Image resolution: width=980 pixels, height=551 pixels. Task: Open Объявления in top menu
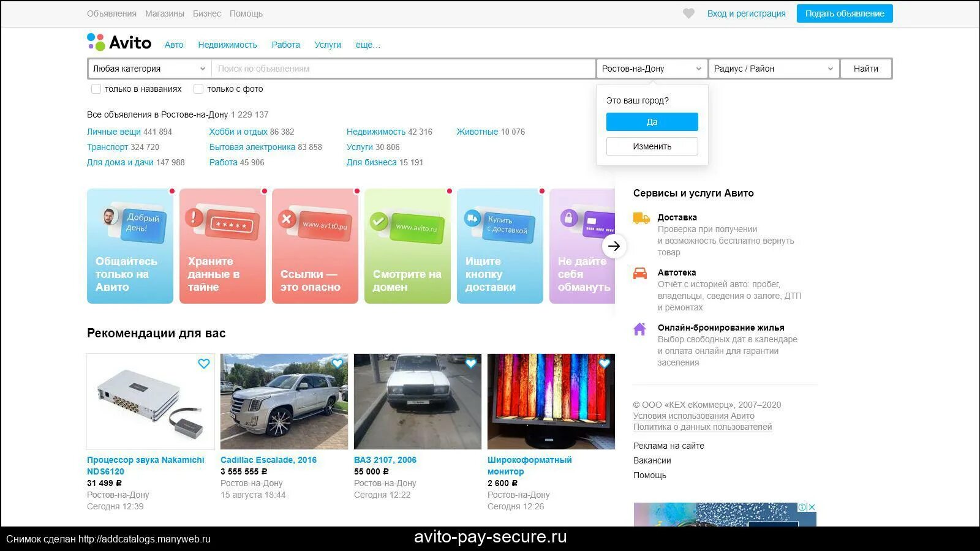[x=111, y=13]
